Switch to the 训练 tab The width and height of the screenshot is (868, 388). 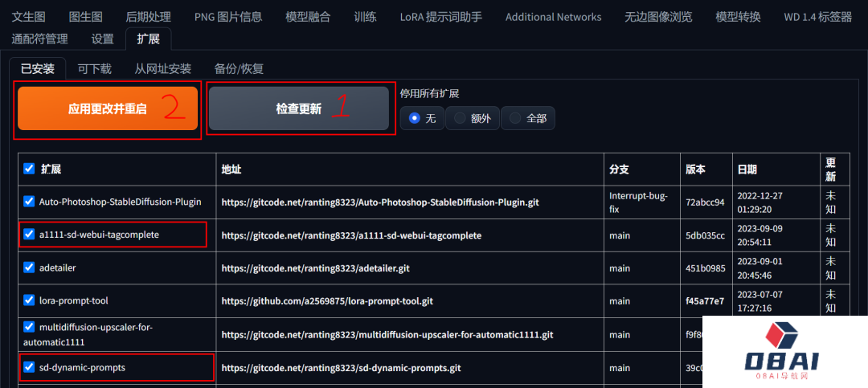(x=365, y=17)
